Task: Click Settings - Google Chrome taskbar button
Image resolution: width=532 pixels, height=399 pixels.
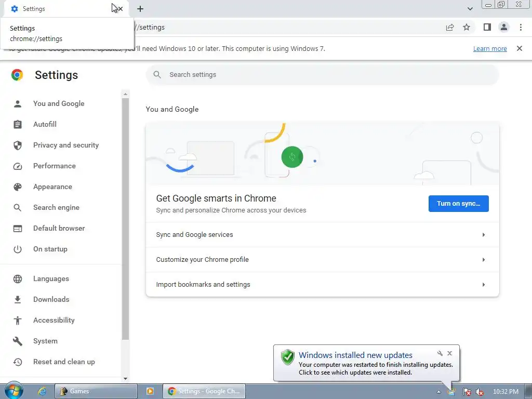Action: [204, 391]
